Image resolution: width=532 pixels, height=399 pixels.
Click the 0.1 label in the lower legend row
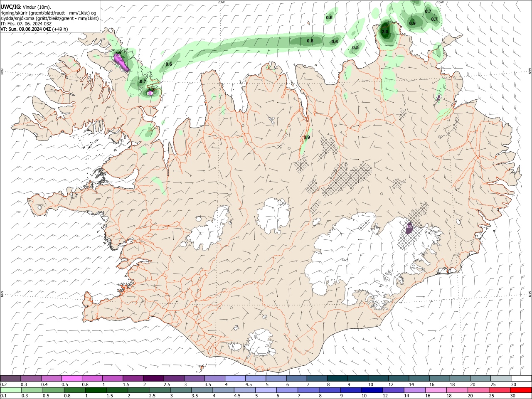4,396
